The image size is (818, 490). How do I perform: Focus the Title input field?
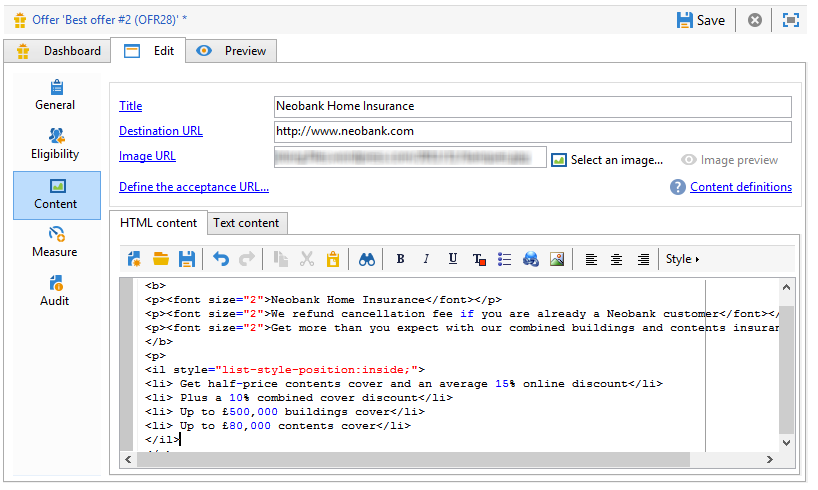tap(533, 106)
